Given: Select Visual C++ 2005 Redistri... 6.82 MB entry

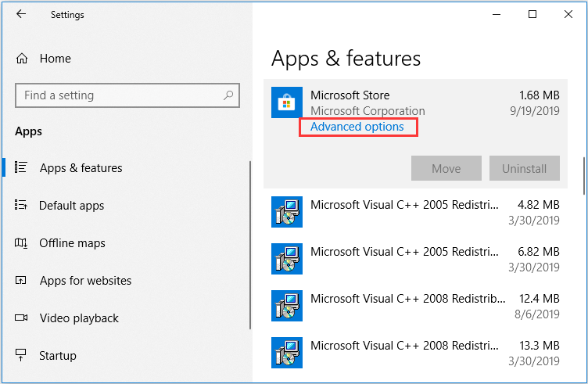Looking at the screenshot, I should click(415, 259).
